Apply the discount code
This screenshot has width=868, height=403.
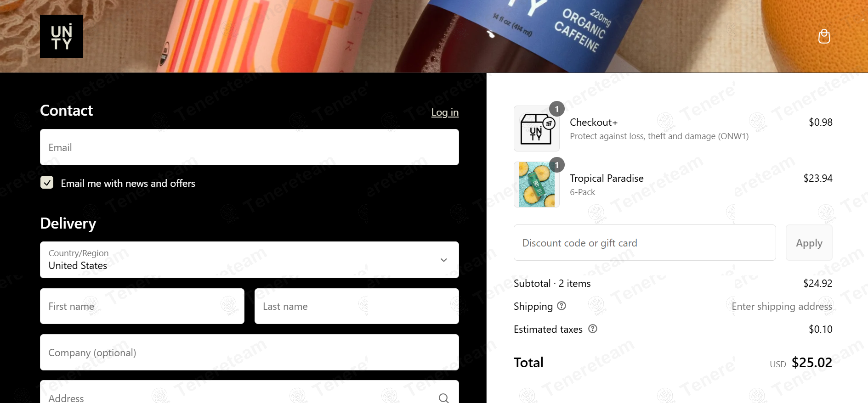click(x=809, y=243)
